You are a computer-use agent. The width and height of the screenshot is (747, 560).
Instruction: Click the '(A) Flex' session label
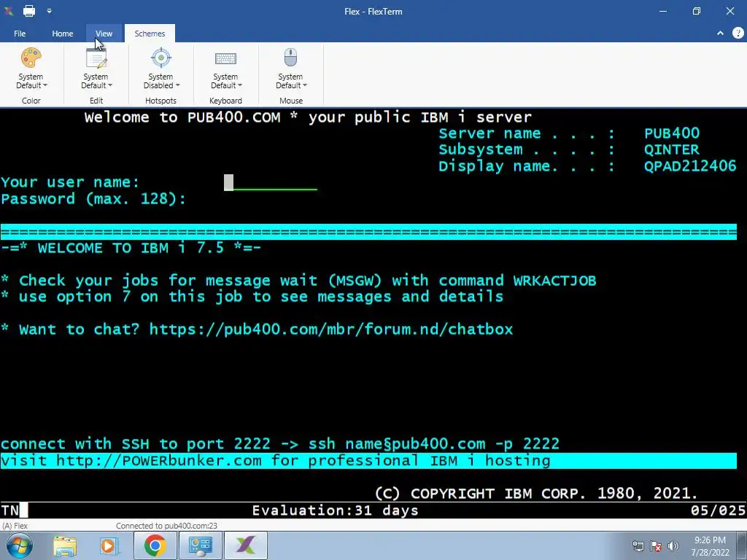point(15,526)
